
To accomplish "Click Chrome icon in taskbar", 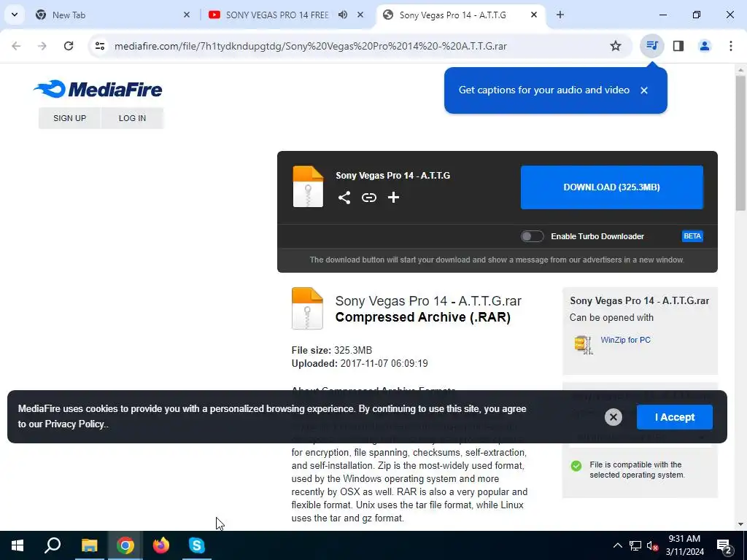I will [x=125, y=545].
